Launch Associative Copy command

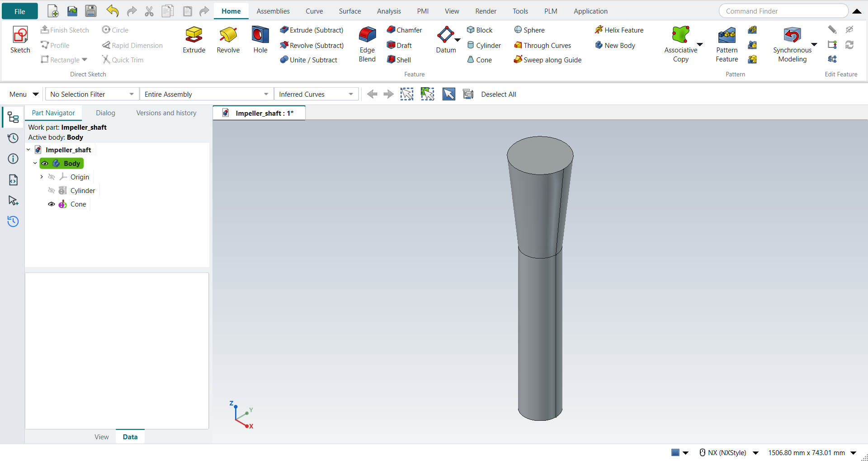681,44
